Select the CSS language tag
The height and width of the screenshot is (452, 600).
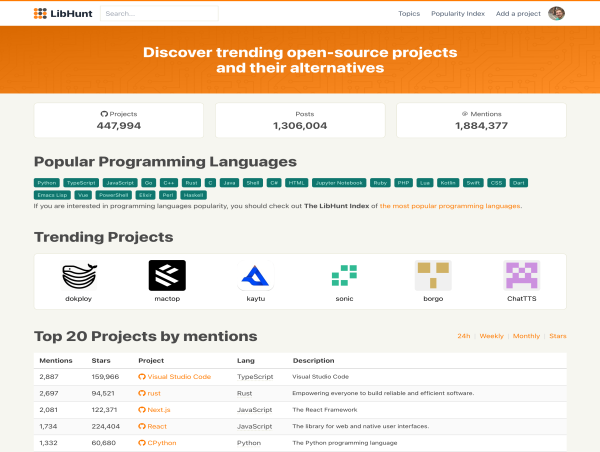[497, 183]
